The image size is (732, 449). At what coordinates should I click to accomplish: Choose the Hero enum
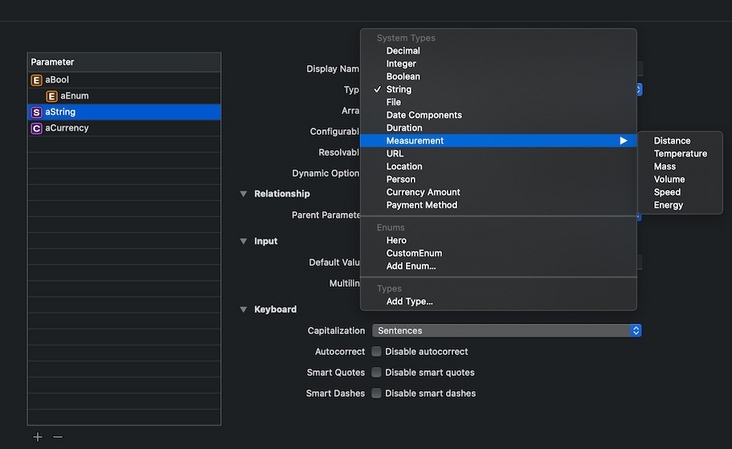click(x=499, y=240)
